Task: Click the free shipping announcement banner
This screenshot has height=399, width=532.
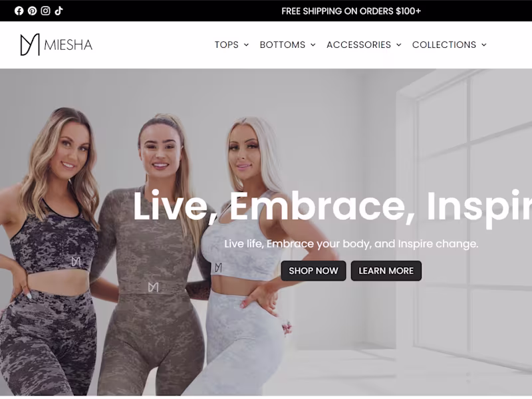Action: (351, 11)
